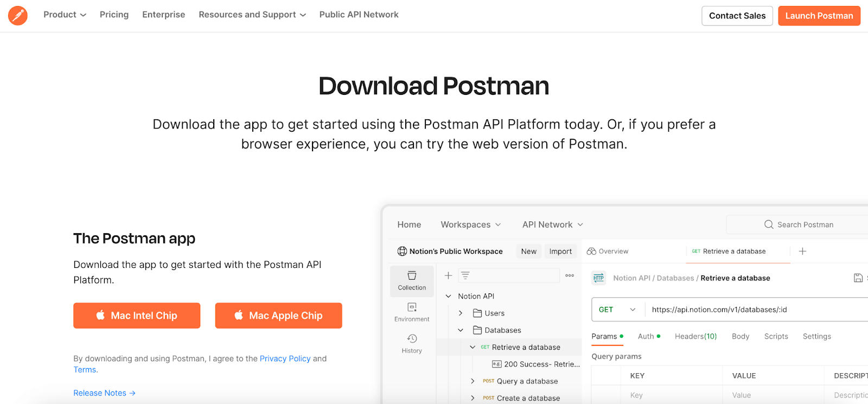Viewport: 868px width, 404px height.
Task: Click the HTTP request type icon
Action: [598, 278]
